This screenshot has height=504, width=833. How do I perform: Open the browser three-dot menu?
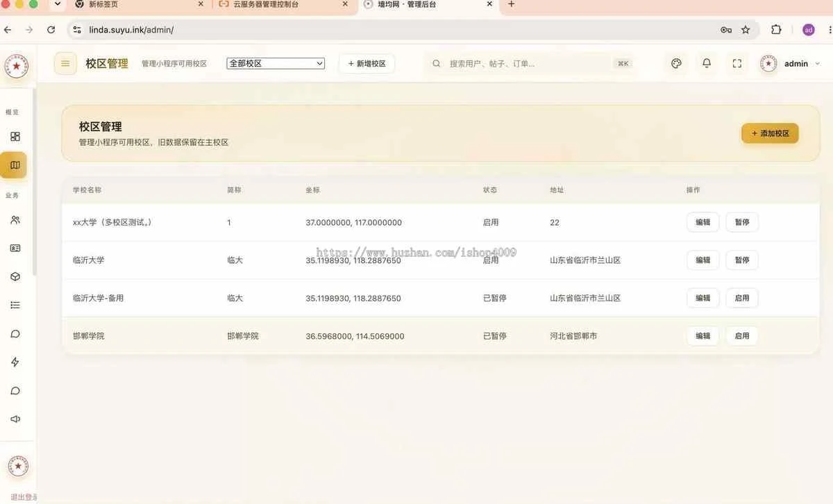click(x=830, y=30)
